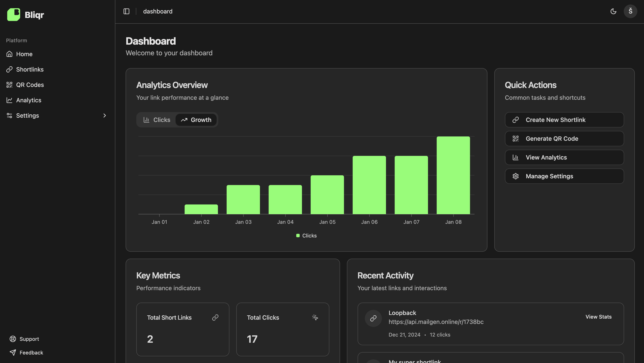Image resolution: width=644 pixels, height=363 pixels.
Task: Click the "Dec 21, 2024" date
Action: point(405,335)
